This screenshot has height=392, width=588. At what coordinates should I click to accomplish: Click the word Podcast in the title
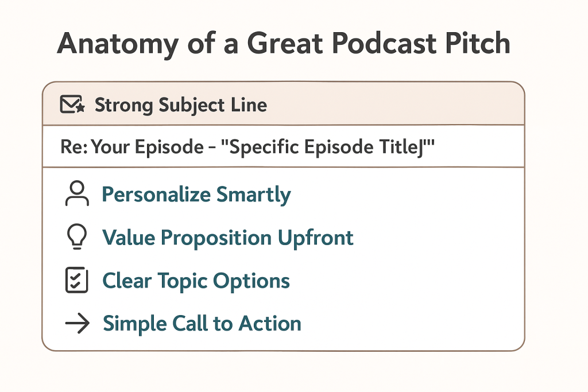click(384, 43)
